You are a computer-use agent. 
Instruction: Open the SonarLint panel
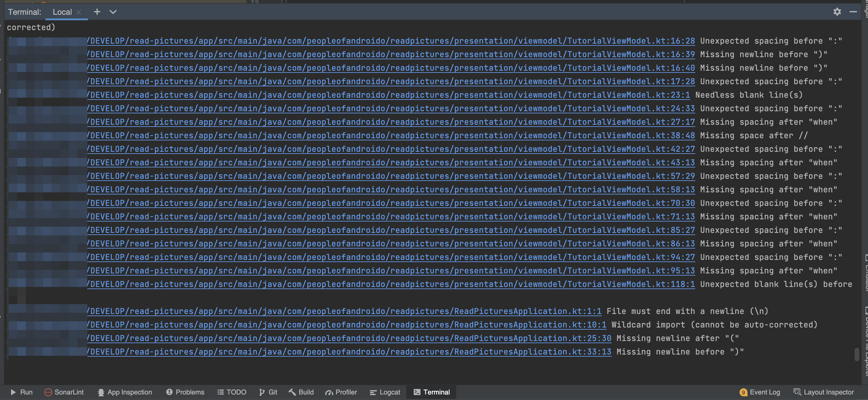point(64,392)
